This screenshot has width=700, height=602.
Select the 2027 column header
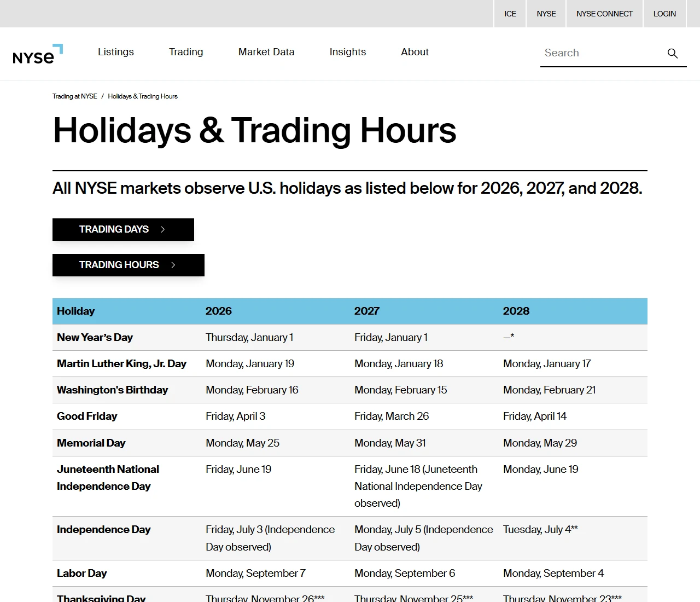tap(367, 311)
